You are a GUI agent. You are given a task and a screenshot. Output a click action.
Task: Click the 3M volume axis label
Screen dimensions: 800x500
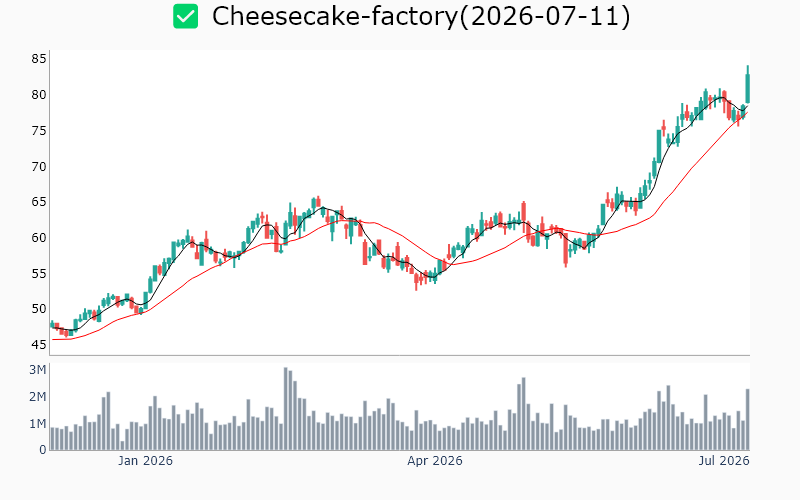click(38, 370)
